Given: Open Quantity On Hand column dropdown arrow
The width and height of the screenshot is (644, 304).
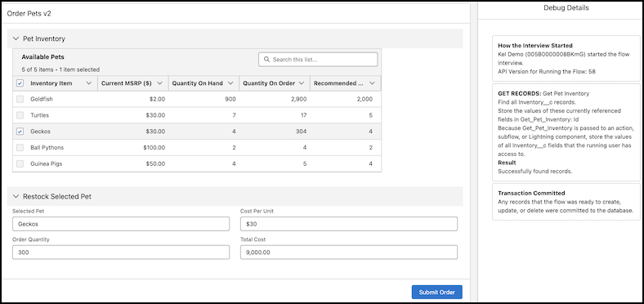Looking at the screenshot, I should click(230, 83).
